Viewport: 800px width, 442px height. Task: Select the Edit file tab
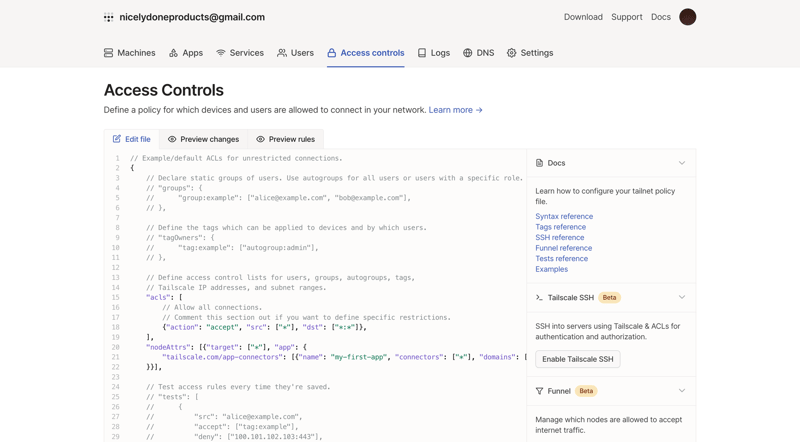tap(132, 139)
